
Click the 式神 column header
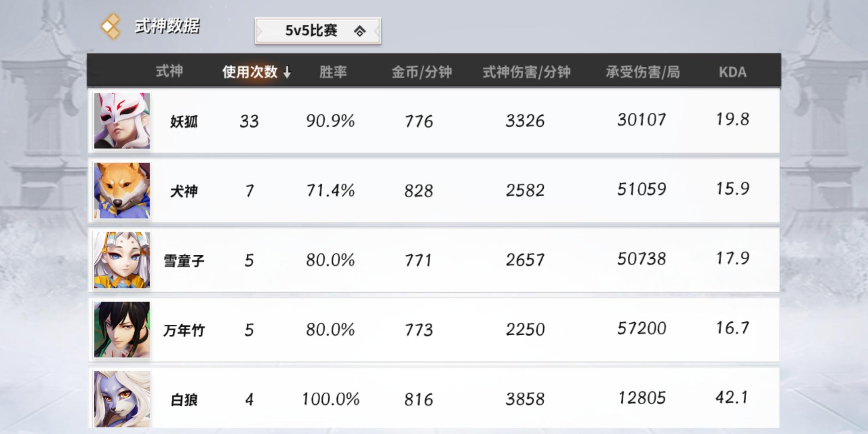click(169, 72)
